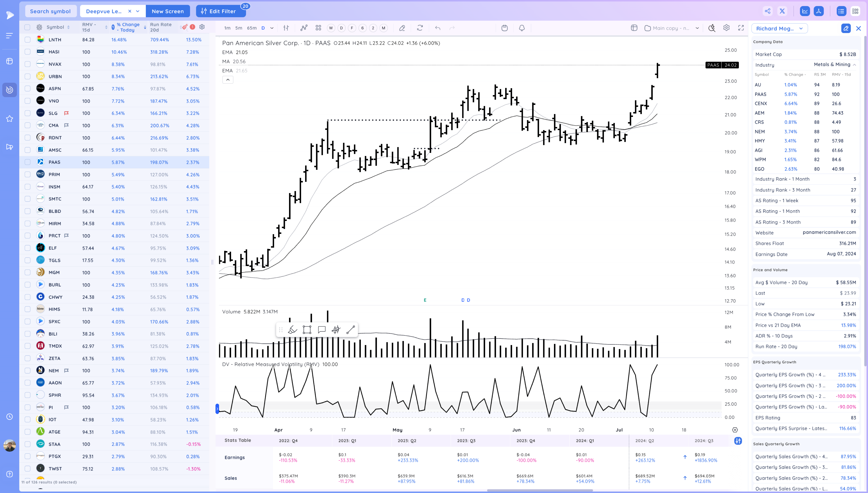Image resolution: width=868 pixels, height=493 pixels.
Task: Tick the checkbox beside NVAX
Action: [x=27, y=64]
